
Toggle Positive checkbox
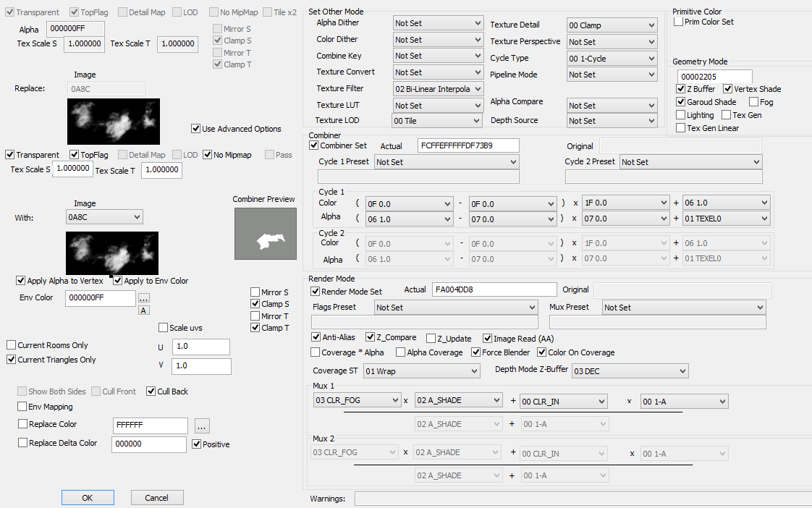[x=197, y=444]
